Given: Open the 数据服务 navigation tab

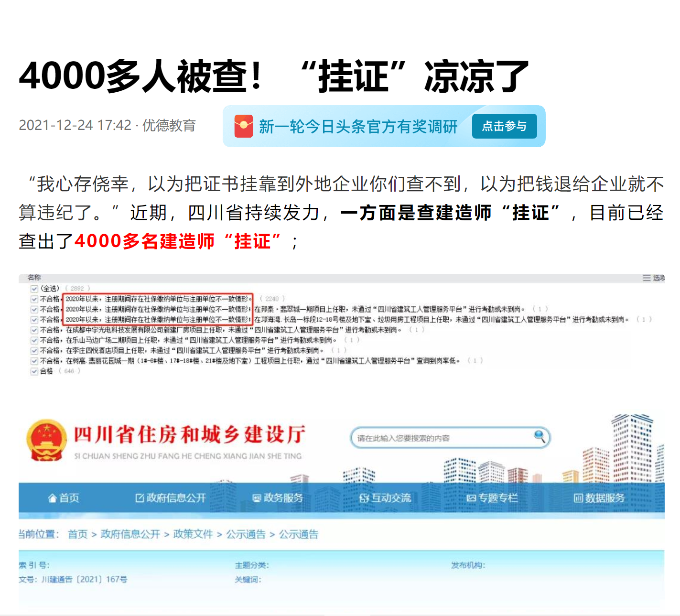Looking at the screenshot, I should (599, 498).
